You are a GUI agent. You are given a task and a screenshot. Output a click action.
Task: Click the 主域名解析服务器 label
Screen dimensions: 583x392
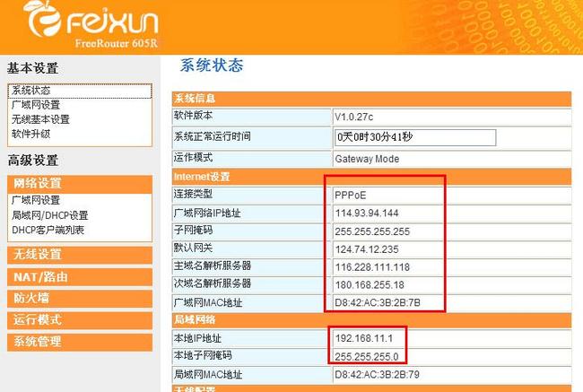[213, 266]
